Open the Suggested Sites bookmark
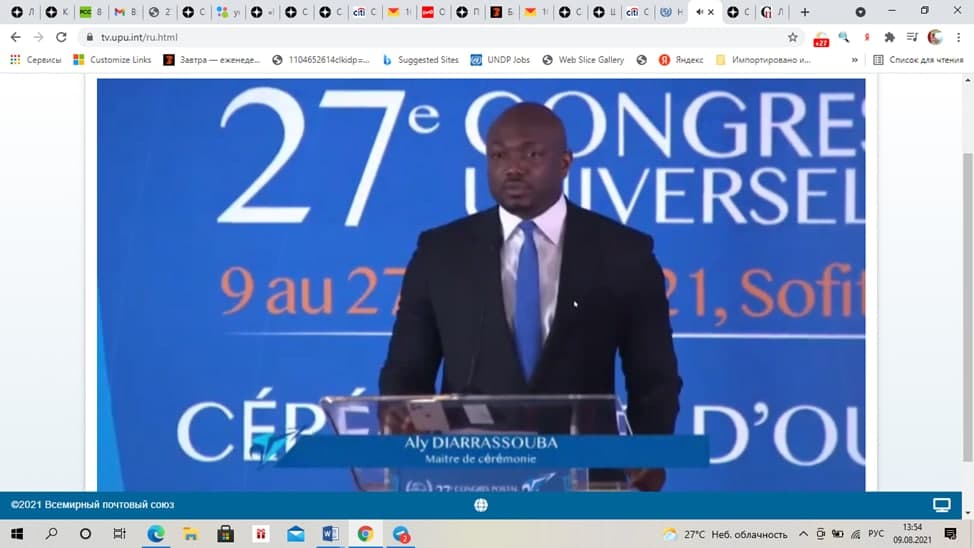This screenshot has width=974, height=548. 421,60
